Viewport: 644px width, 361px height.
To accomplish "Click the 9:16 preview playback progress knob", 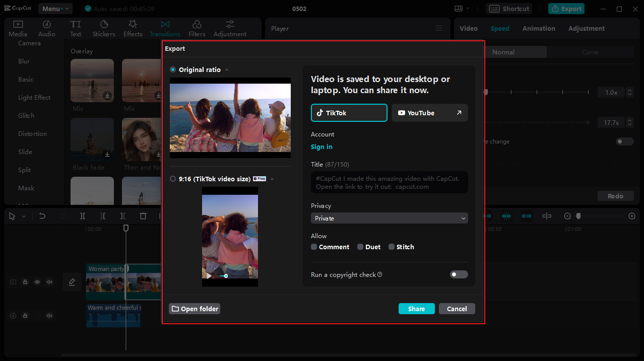I will click(226, 276).
